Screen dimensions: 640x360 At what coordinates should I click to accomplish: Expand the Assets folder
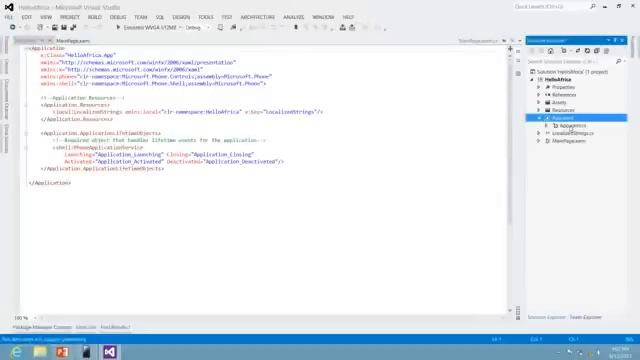[x=539, y=102]
